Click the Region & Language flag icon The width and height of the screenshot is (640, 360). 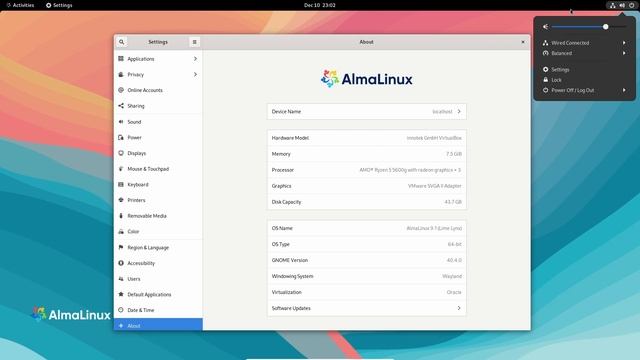tap(121, 247)
